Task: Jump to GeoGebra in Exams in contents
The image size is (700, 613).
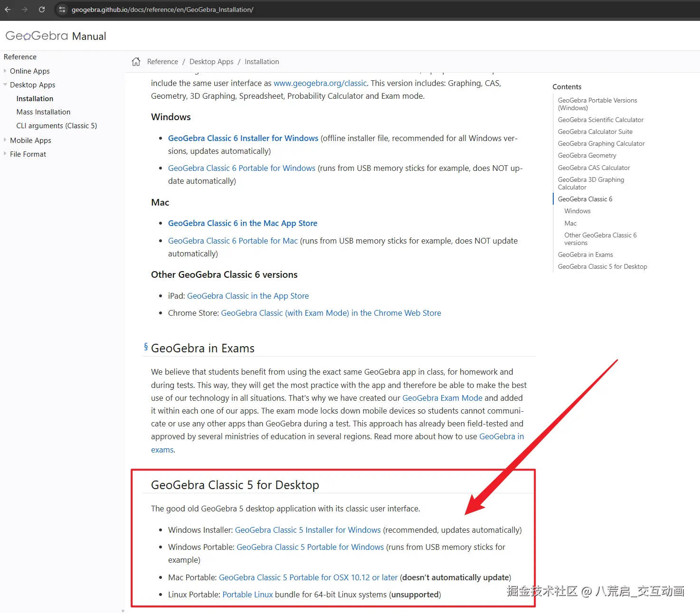Action: (586, 255)
